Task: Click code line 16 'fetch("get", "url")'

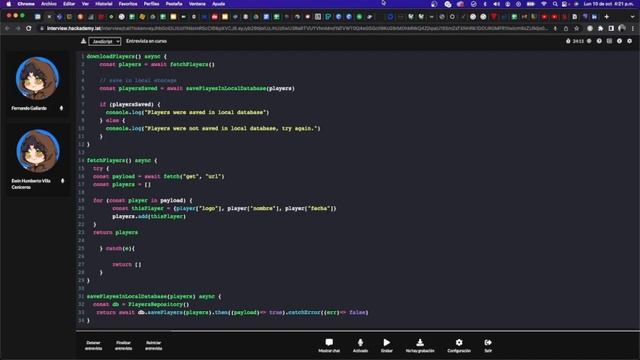Action: click(194, 176)
